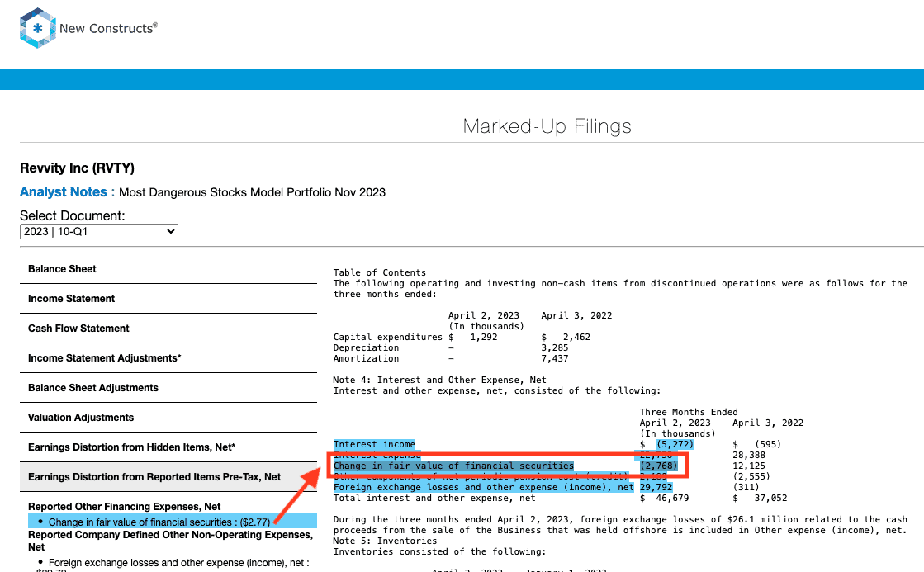924x572 pixels.
Task: Open the Income Statement section
Action: coord(71,299)
